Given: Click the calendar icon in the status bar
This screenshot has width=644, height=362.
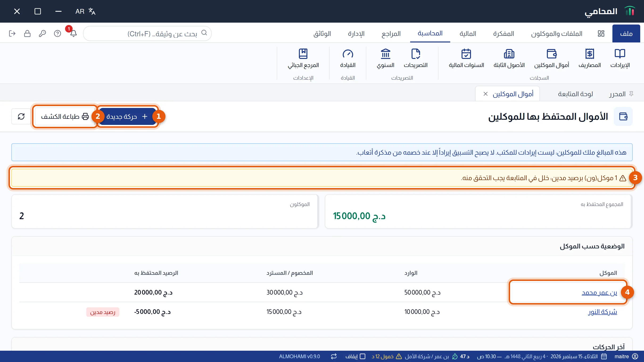Looking at the screenshot, I should 604,356.
